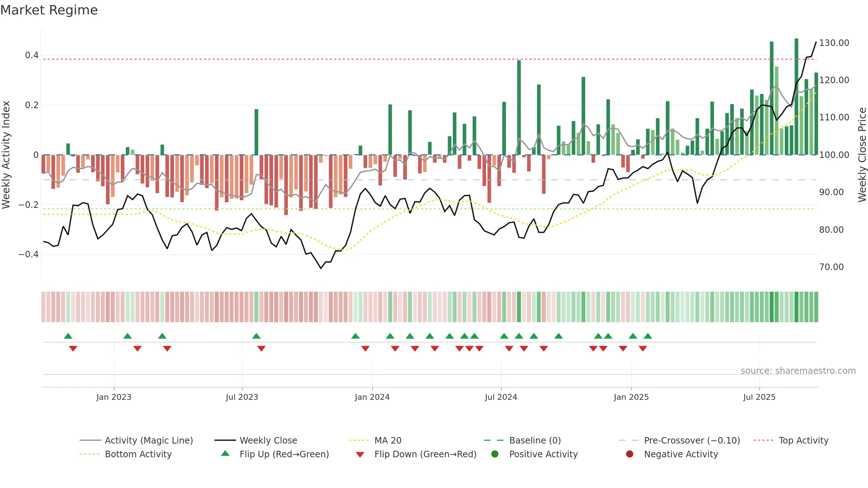The width and height of the screenshot is (868, 488).
Task: Click the −0.2 activity axis label
Action: click(x=28, y=205)
